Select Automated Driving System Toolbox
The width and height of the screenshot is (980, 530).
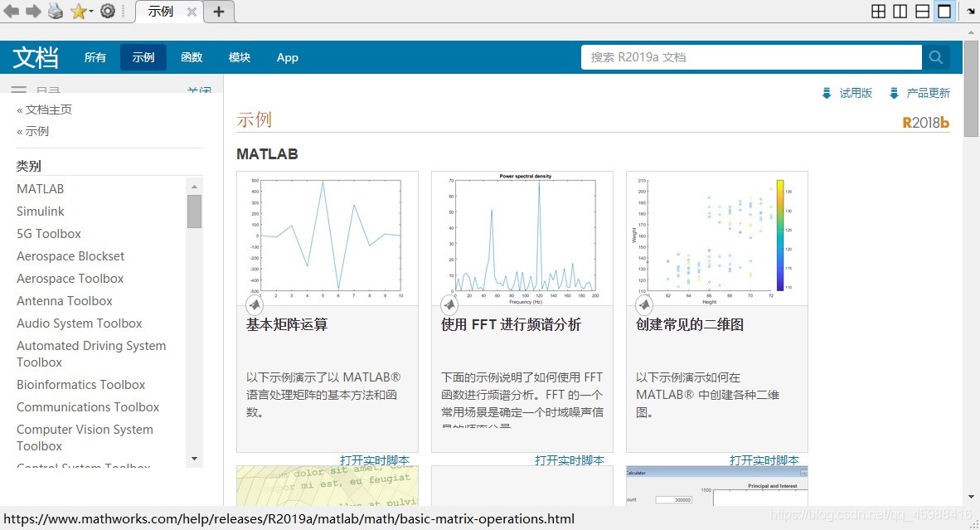(91, 354)
